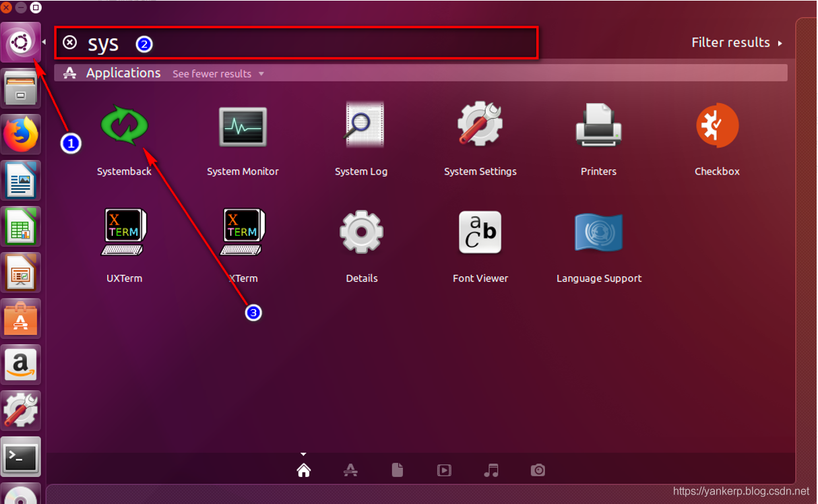This screenshot has height=504, width=818.
Task: Collapse with See fewer results
Action: click(x=218, y=73)
